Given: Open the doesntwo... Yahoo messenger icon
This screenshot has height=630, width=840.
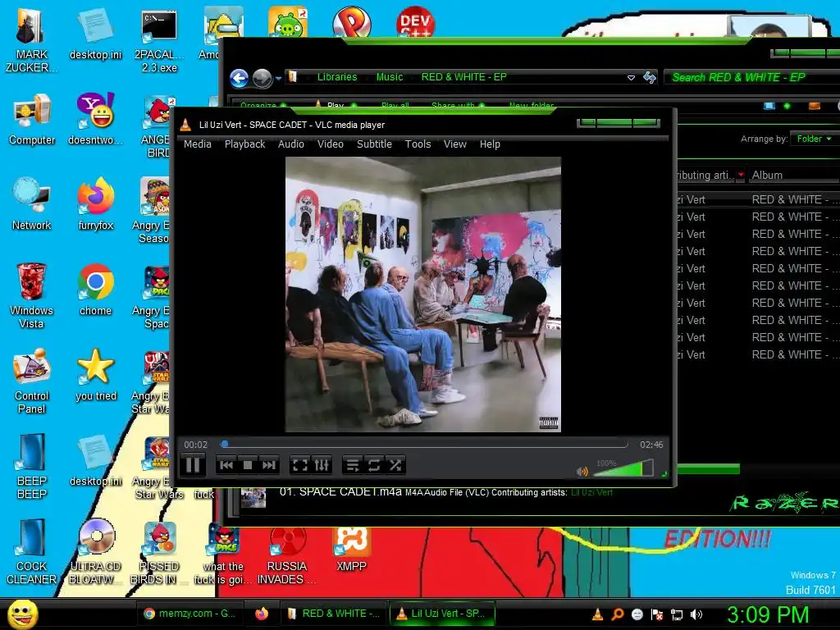Looking at the screenshot, I should 95,119.
